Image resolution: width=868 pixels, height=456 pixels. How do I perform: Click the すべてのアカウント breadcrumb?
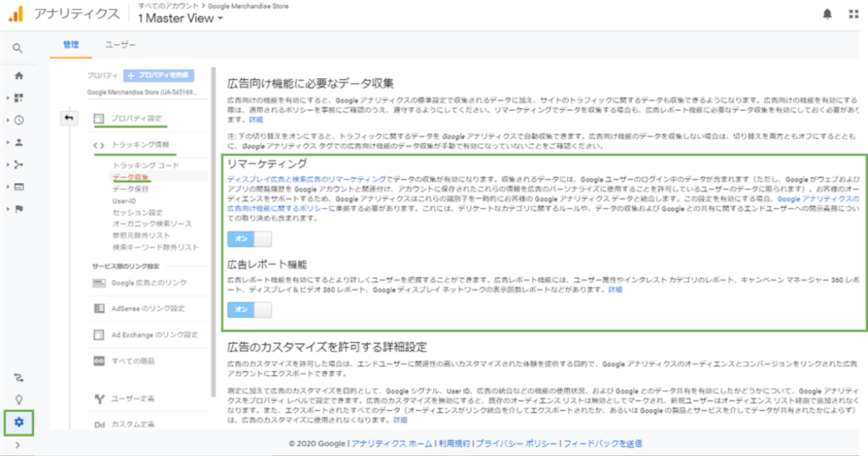(169, 6)
